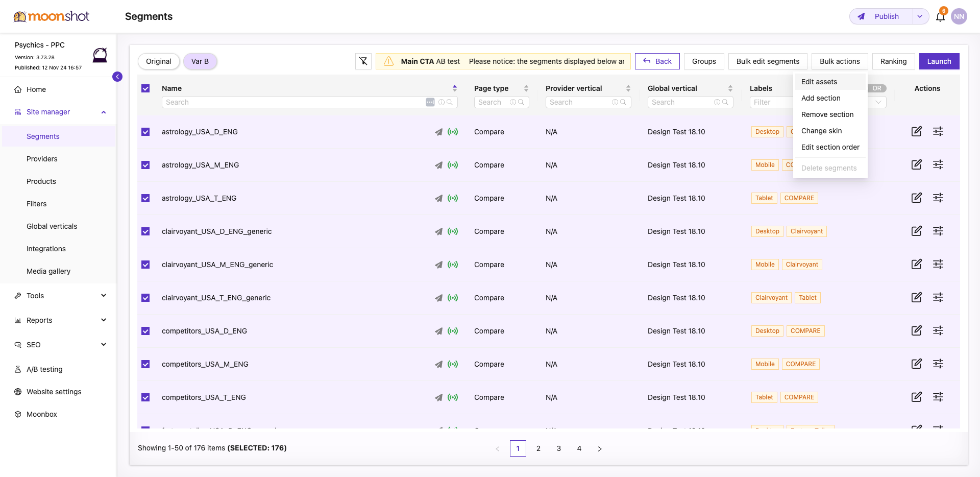This screenshot has width=980, height=477.
Task: Sort by Global vertical column arrows
Action: coord(730,88)
